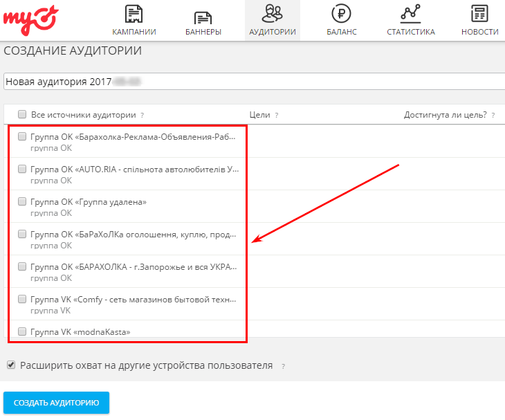Click the audience name input field
Viewport: 505px width, 420px height.
(x=254, y=82)
